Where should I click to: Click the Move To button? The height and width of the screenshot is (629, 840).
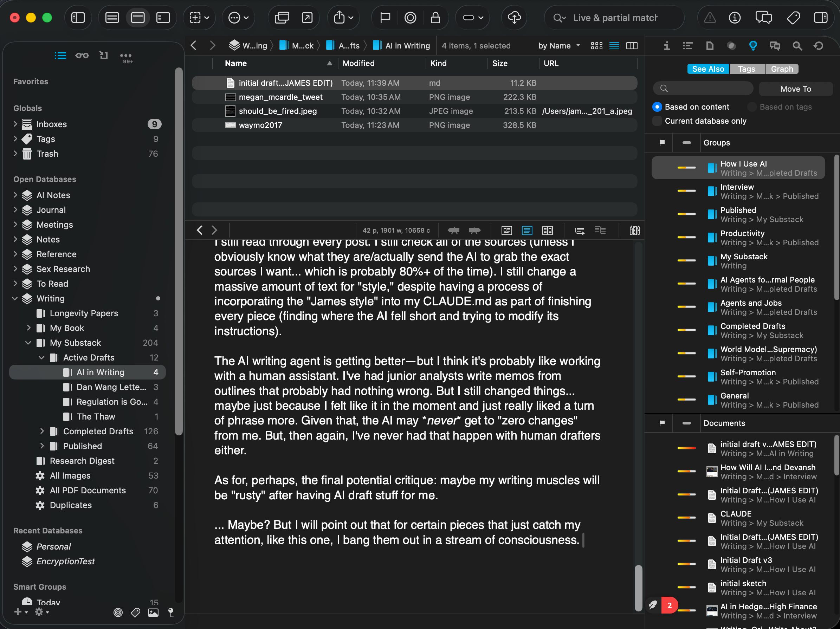(795, 89)
